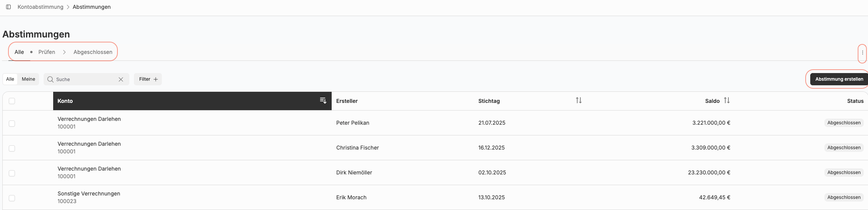The image size is (868, 210).
Task: Show only Meine reconciliations
Action: point(28,79)
